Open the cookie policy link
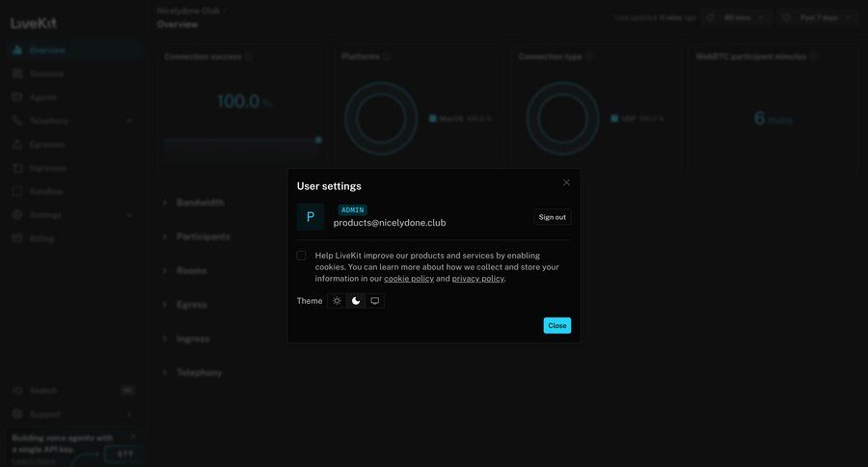The width and height of the screenshot is (868, 467). (x=409, y=279)
